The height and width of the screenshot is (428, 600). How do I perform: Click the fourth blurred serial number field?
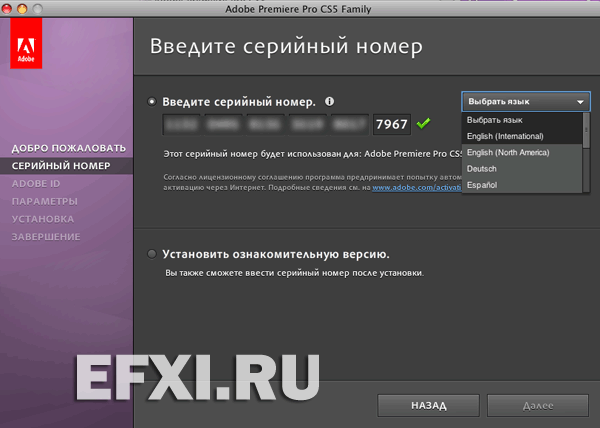click(308, 124)
